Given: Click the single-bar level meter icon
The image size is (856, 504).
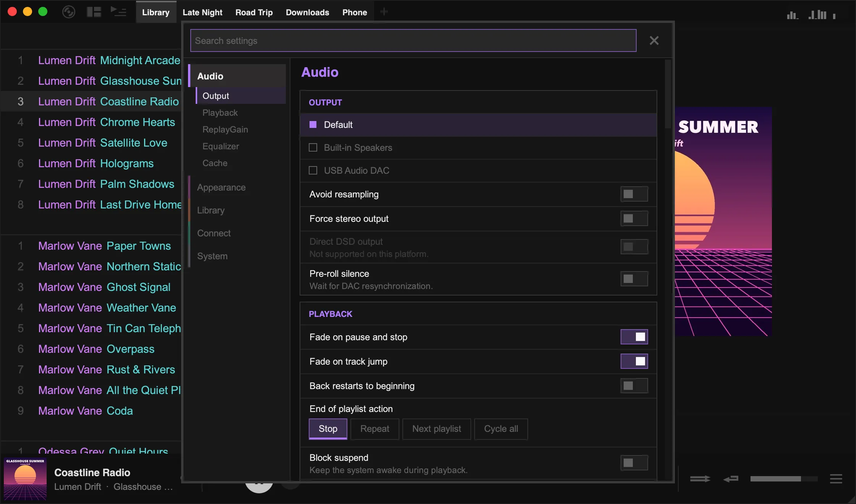Looking at the screenshot, I should coord(834,16).
